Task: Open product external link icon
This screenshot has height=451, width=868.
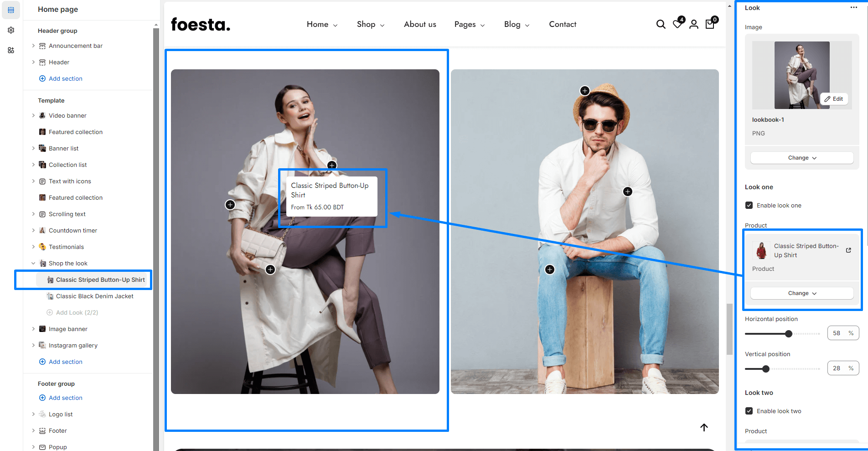Action: point(848,250)
